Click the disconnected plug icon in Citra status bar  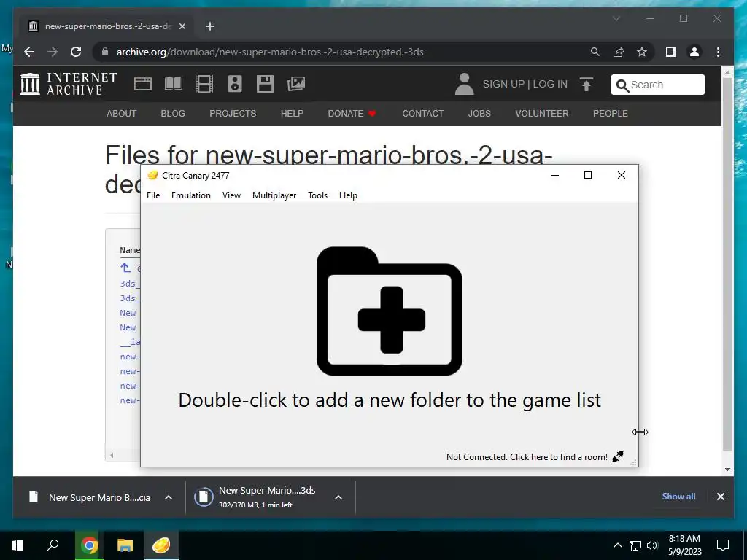click(x=618, y=456)
